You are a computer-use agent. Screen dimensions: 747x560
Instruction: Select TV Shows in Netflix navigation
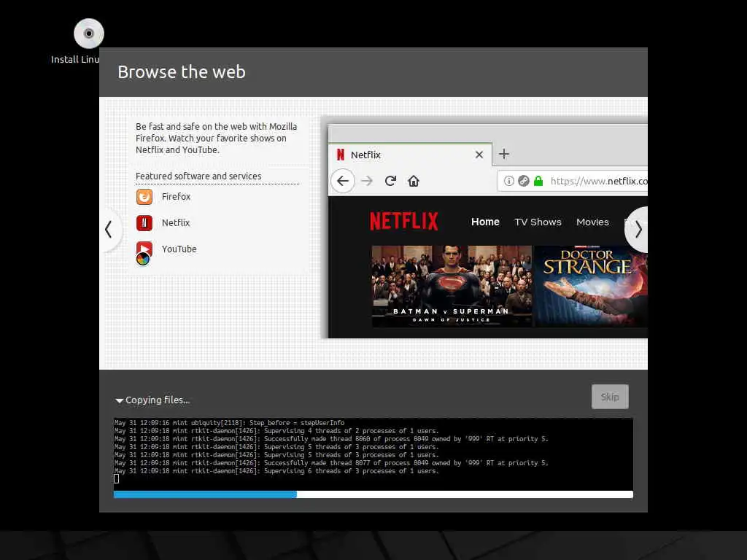point(538,222)
